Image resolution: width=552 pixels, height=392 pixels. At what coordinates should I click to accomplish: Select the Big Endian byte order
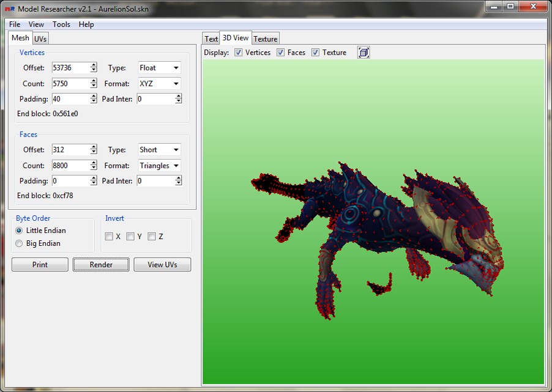[x=20, y=243]
